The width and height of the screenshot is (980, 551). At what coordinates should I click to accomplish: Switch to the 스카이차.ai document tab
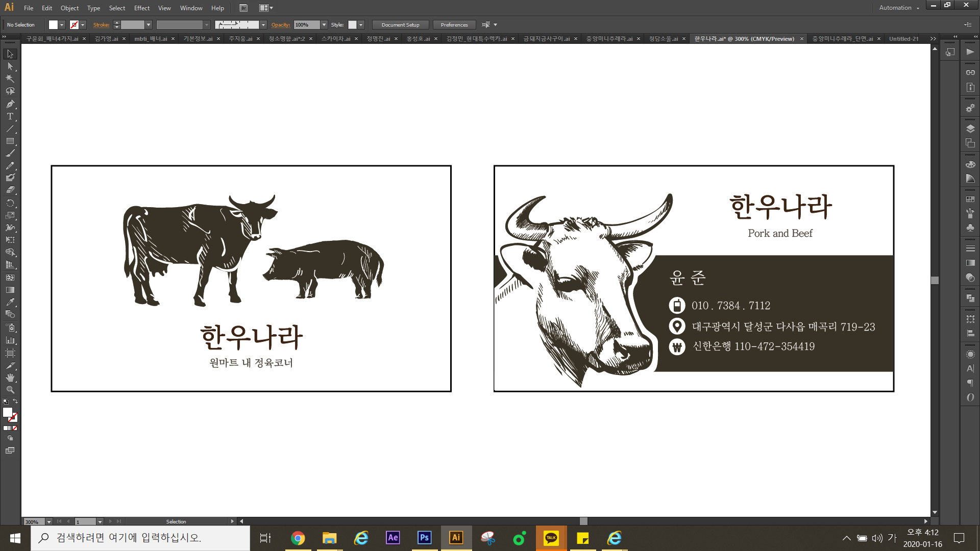coord(336,39)
